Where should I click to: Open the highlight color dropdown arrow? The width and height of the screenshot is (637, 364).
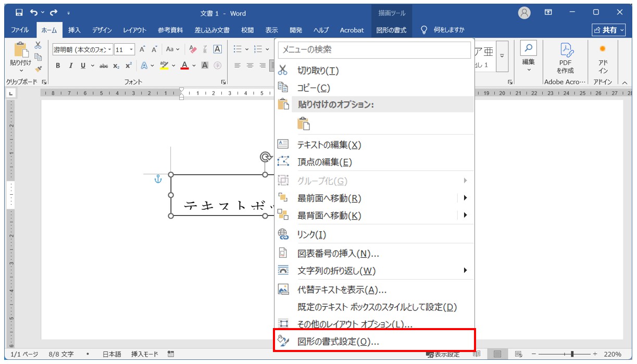coord(173,66)
